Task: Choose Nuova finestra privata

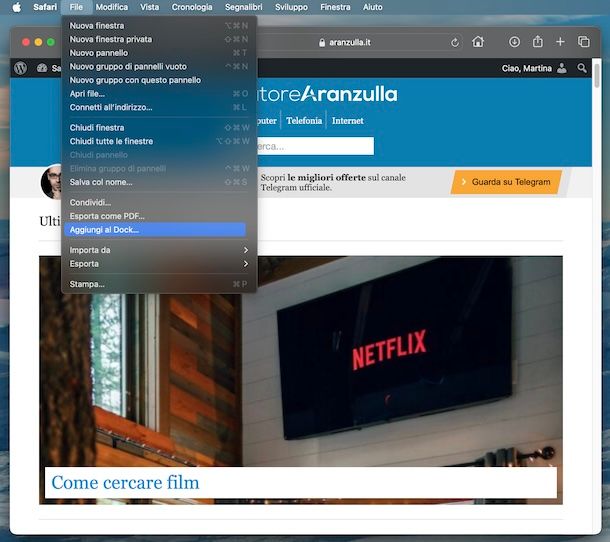Action: click(159, 39)
